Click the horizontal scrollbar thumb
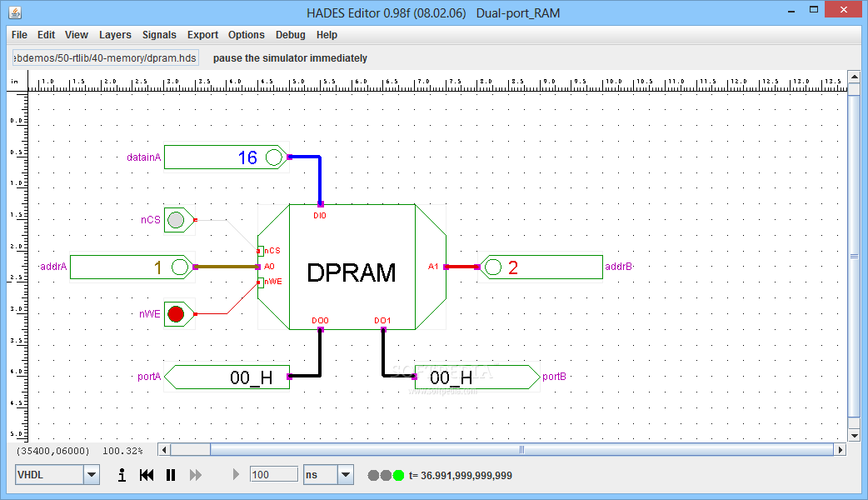The height and width of the screenshot is (500, 868). tap(521, 450)
